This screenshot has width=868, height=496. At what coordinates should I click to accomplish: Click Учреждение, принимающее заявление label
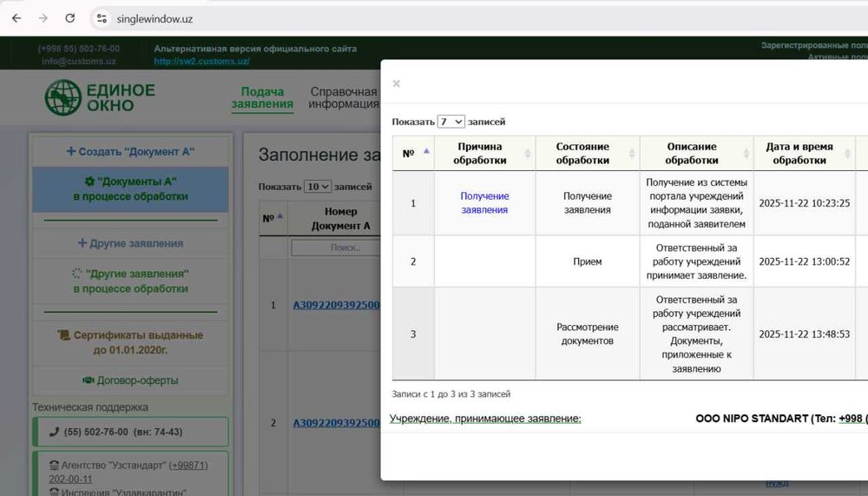tap(485, 419)
